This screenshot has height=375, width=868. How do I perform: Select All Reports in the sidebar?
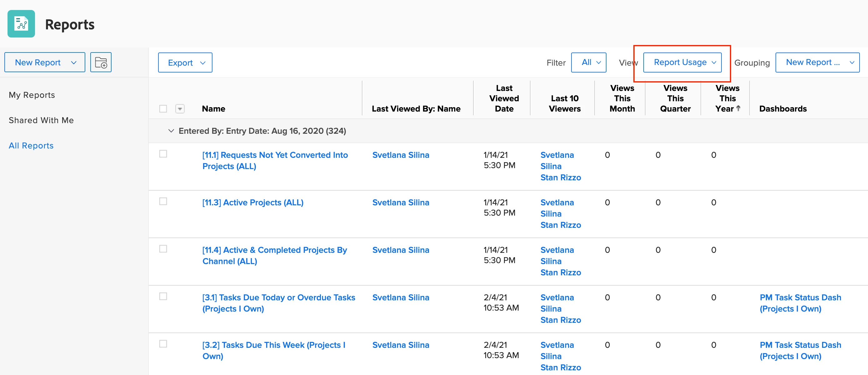click(31, 146)
